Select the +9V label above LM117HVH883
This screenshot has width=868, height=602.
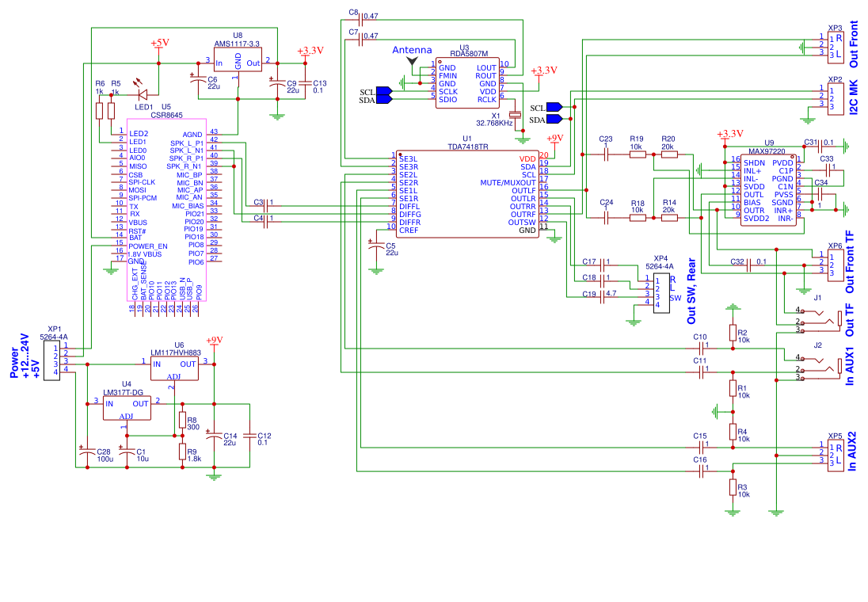click(x=214, y=340)
